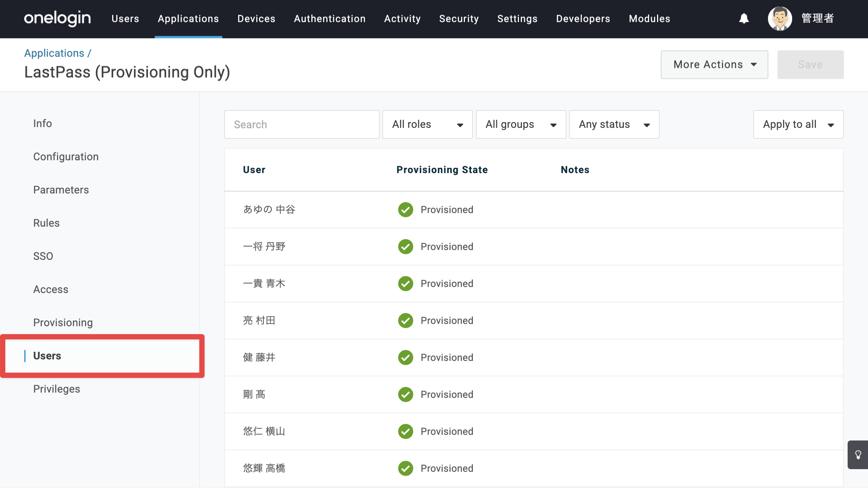Image resolution: width=868 pixels, height=488 pixels.
Task: Switch to the Info tab
Action: point(43,123)
